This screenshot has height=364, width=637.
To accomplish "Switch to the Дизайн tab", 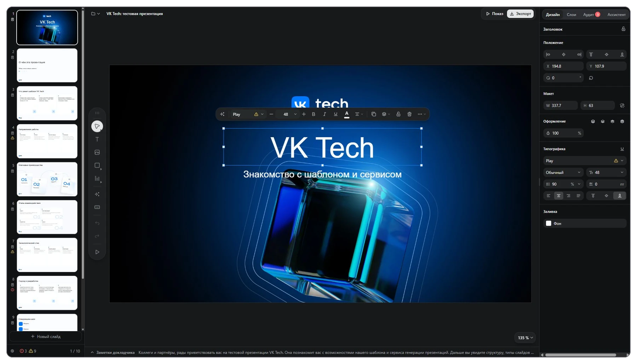I will click(552, 15).
